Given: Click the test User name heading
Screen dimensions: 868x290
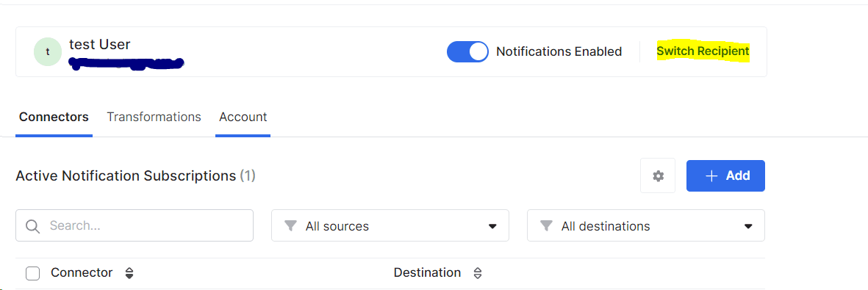Looking at the screenshot, I should 100,44.
